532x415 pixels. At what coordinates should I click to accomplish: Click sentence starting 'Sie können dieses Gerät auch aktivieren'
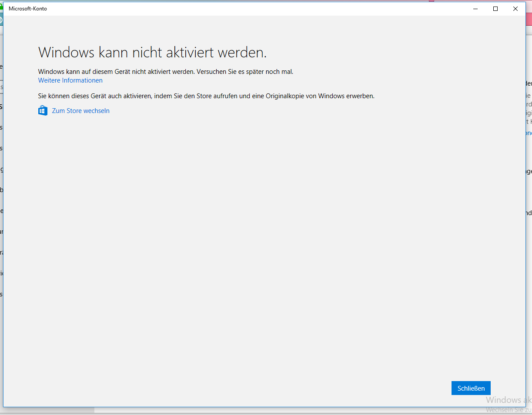coord(206,96)
